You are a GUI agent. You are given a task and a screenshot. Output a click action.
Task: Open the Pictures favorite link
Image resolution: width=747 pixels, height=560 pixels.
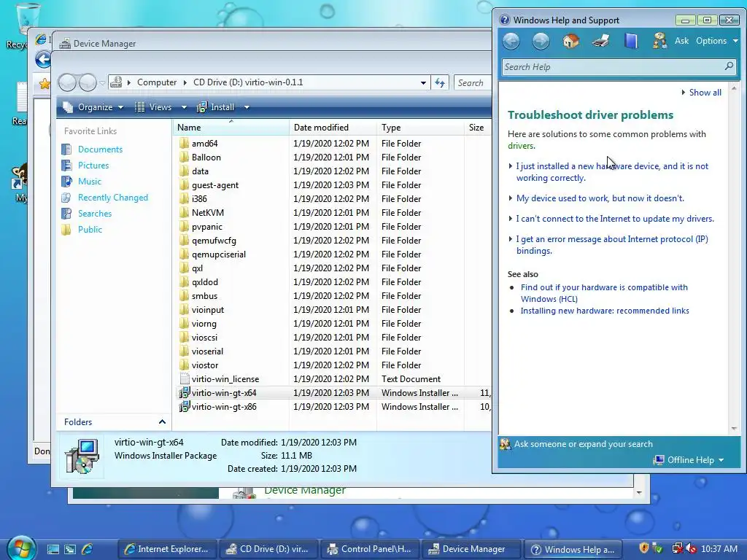pos(93,166)
